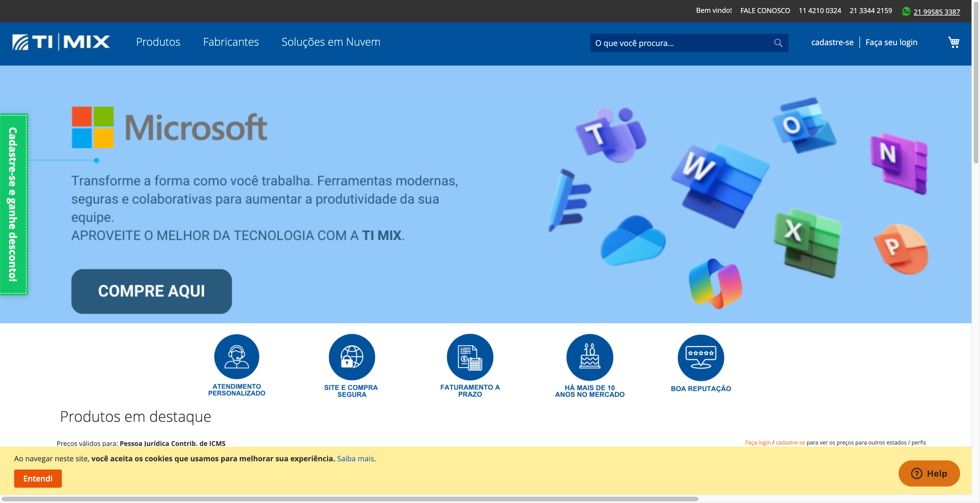980x503 pixels.
Task: Open the Fabricantes menu
Action: click(231, 42)
